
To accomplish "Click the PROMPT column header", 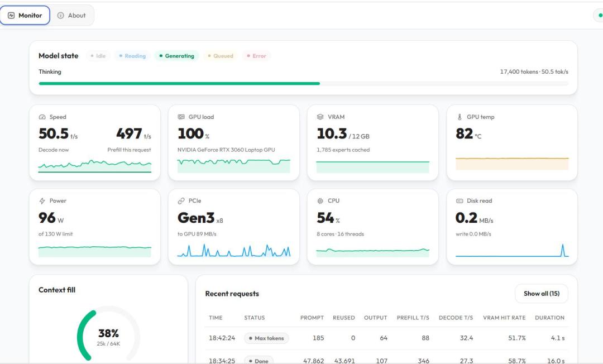I will 312,318.
